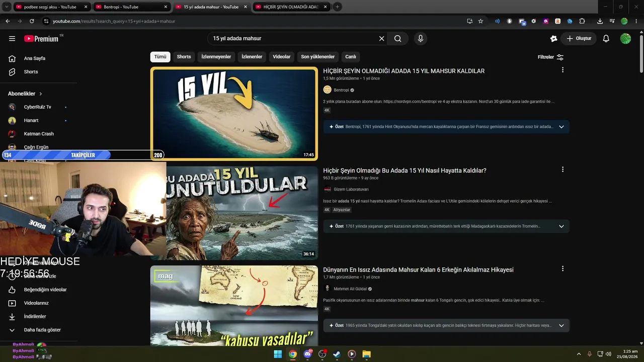Open the YouTube notifications bell
Viewport: 644px width, 362px height.
coord(606,39)
